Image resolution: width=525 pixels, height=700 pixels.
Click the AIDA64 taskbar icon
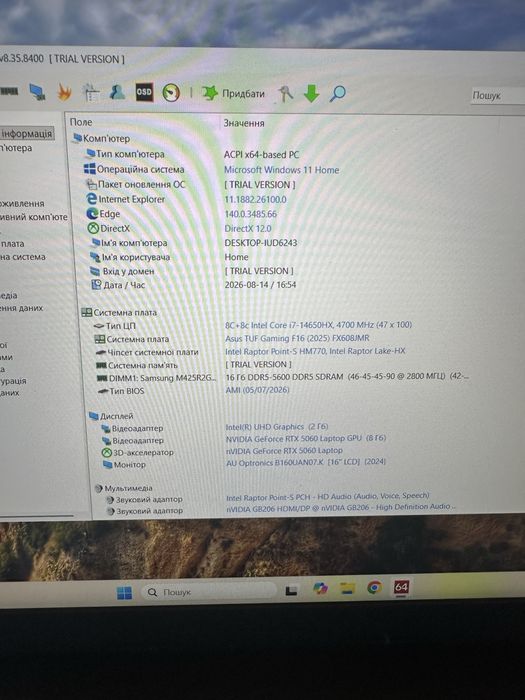click(x=401, y=587)
